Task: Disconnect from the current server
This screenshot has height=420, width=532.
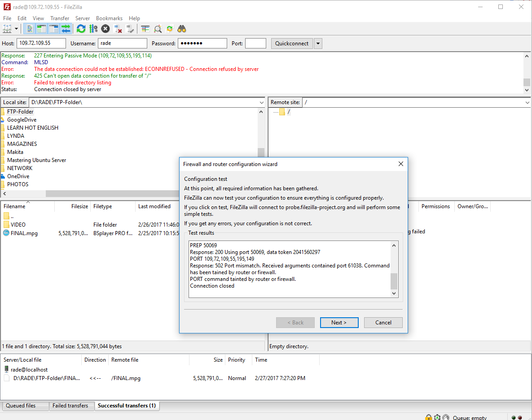Action: (118, 29)
